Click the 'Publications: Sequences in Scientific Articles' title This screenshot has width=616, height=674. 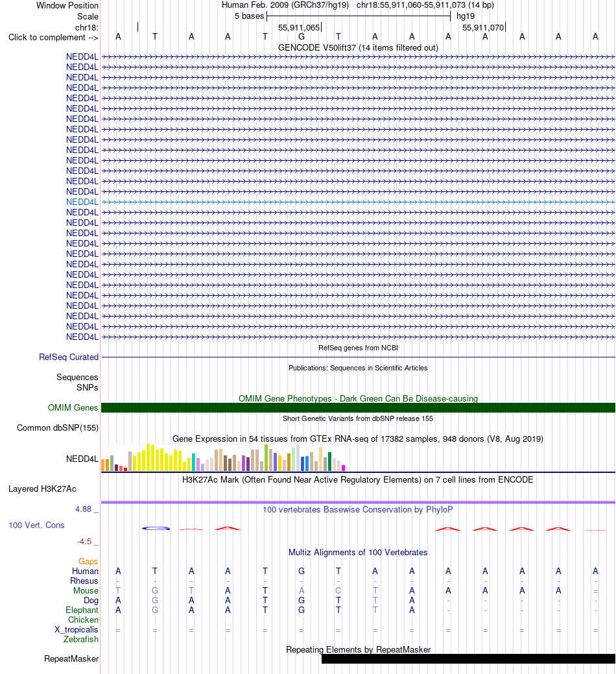point(358,368)
